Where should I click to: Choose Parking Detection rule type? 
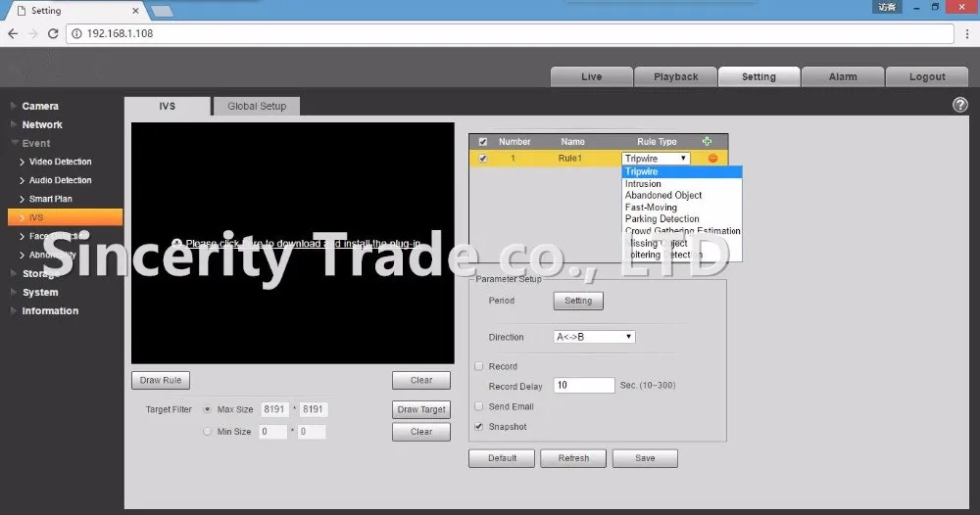coord(682,219)
